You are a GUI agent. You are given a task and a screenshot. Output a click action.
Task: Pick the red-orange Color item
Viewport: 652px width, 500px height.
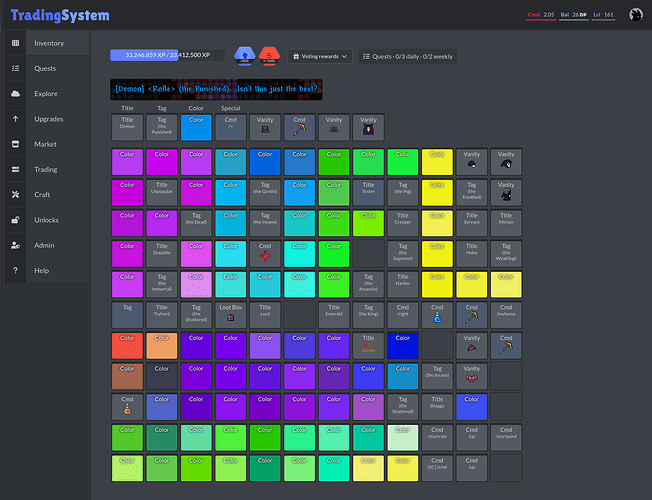coord(127,346)
